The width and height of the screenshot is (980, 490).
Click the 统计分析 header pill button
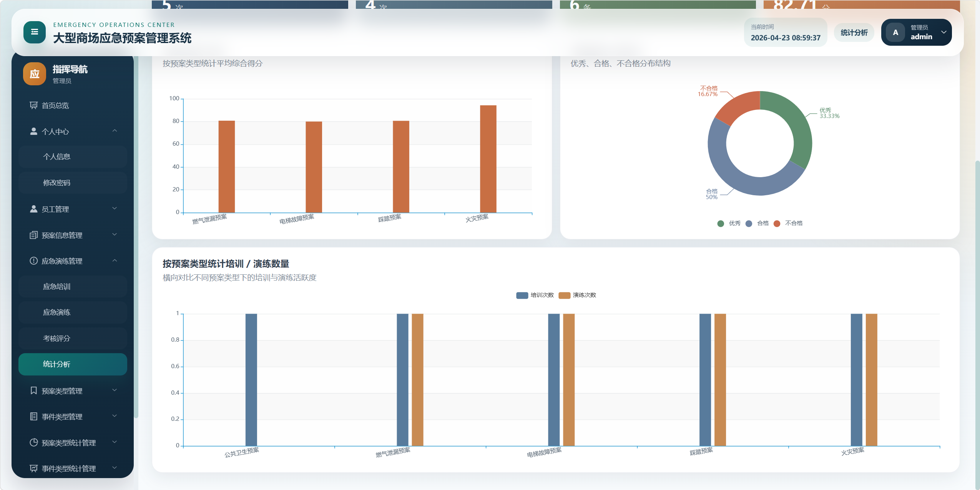[854, 33]
